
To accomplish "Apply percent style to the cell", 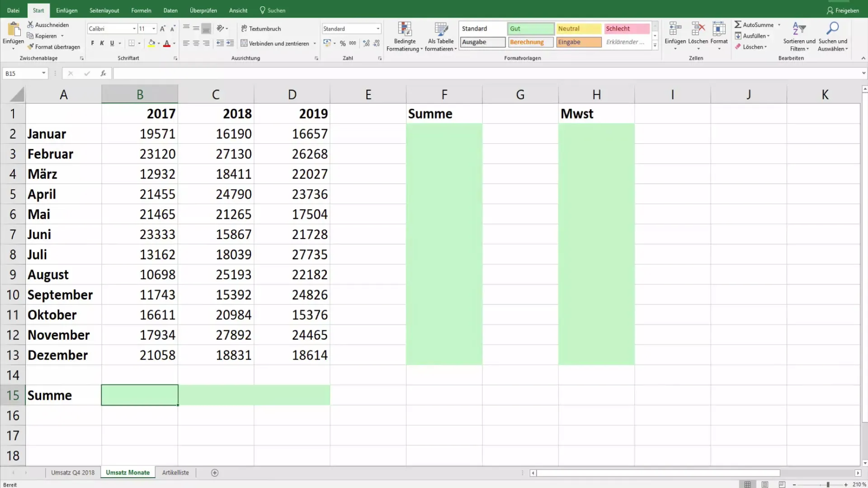I will tap(343, 43).
